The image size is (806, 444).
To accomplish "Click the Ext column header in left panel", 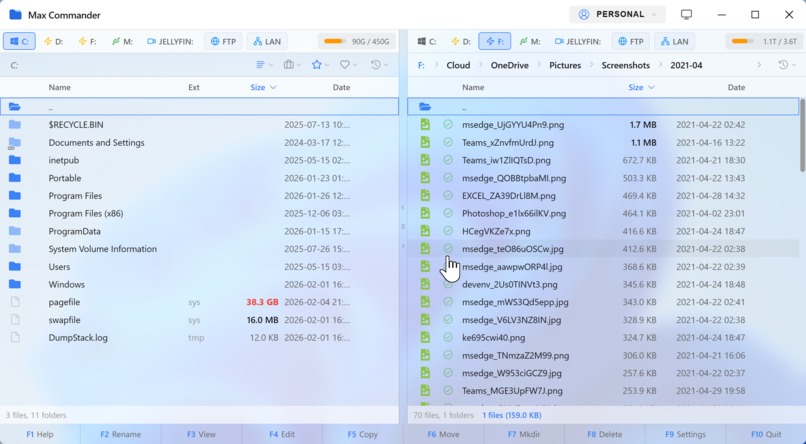I will [194, 87].
